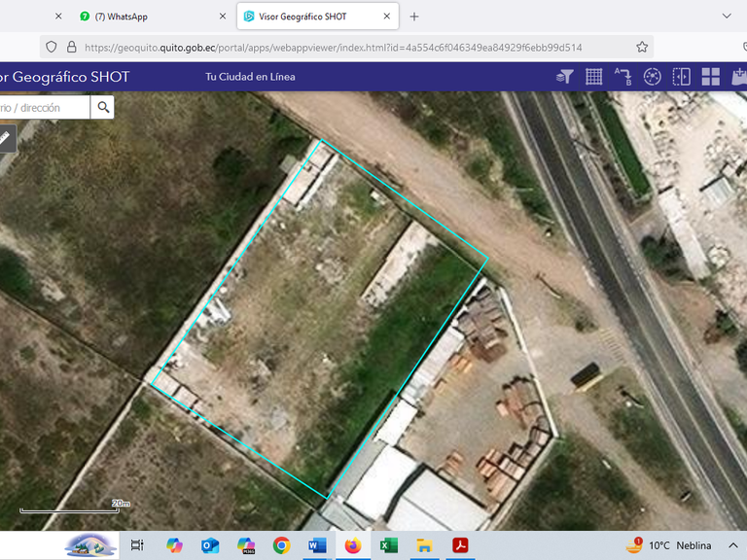The height and width of the screenshot is (560, 747).
Task: Select the A to B directions tool
Action: pos(623,77)
